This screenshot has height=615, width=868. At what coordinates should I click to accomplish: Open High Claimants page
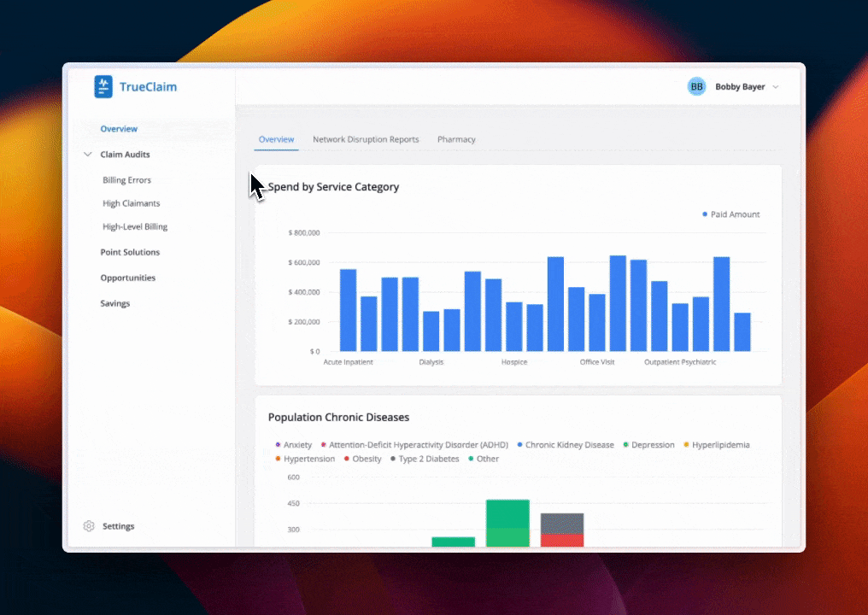[131, 203]
